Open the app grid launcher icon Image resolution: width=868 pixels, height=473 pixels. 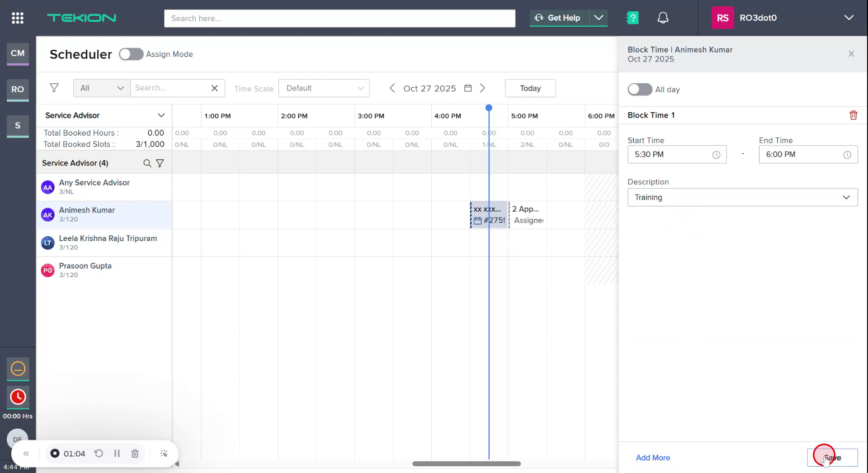(17, 18)
